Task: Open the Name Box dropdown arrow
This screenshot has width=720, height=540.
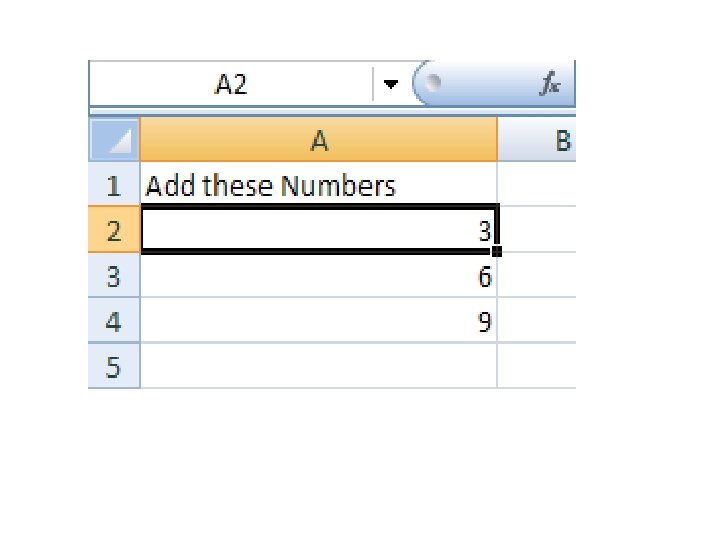Action: pos(390,85)
